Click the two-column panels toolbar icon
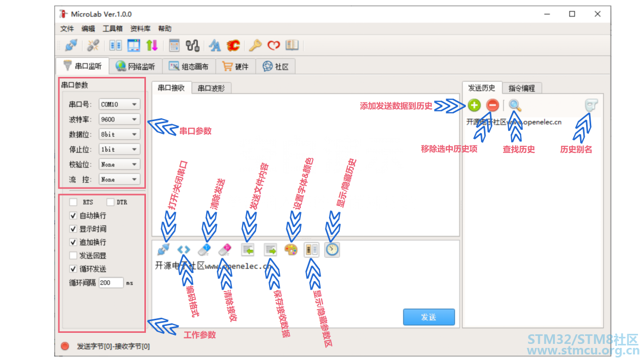The height and width of the screenshot is (362, 644). [116, 45]
